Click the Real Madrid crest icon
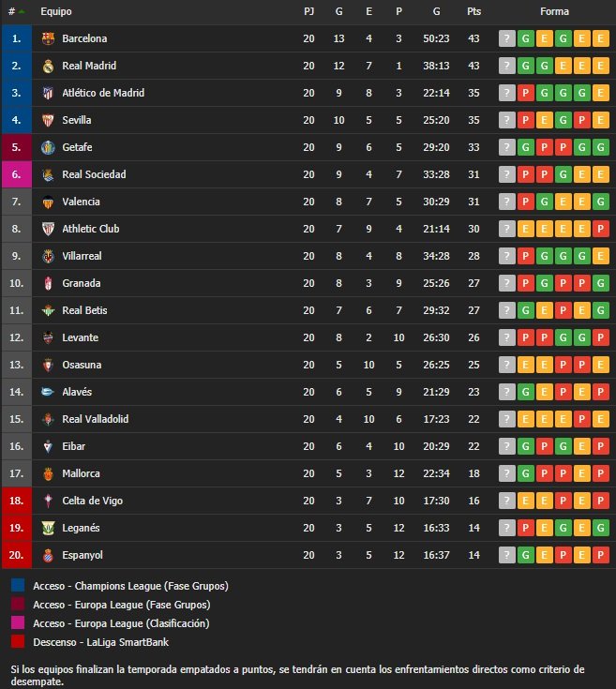This screenshot has height=689, width=616. tap(48, 66)
